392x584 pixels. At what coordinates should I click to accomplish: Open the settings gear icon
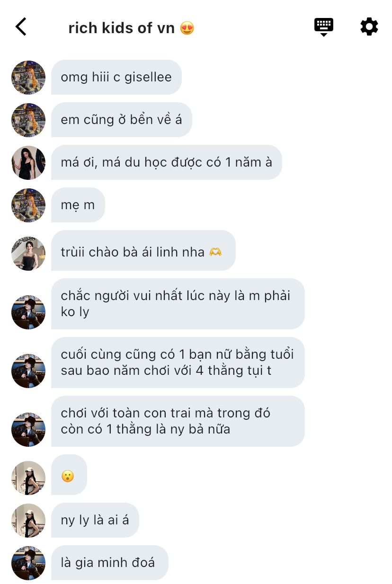click(369, 27)
